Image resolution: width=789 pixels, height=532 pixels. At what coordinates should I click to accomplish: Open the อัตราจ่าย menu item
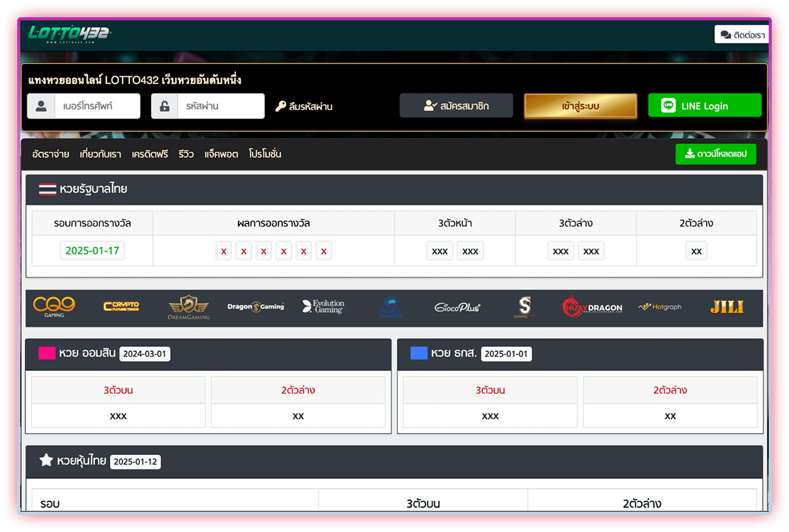click(x=50, y=154)
